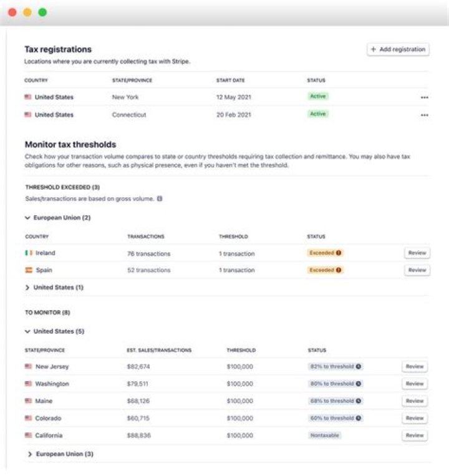The height and width of the screenshot is (476, 449).
Task: Review Spain's exceeded threshold
Action: pos(417,270)
